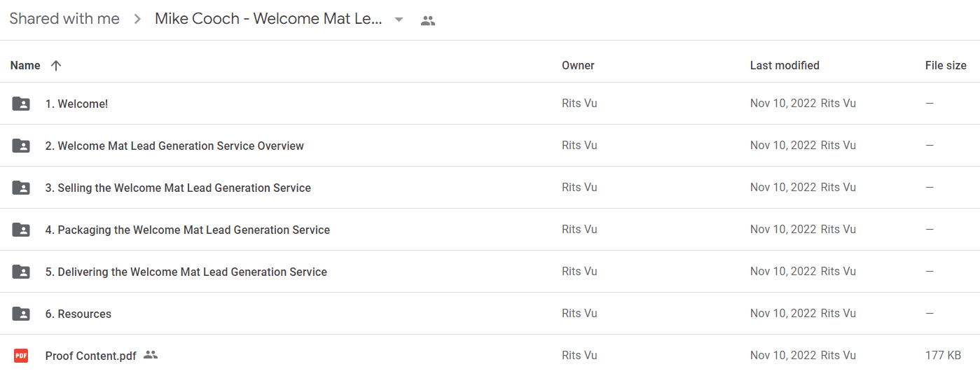Click the shared folder icon for 1. Welcome!
This screenshot has height=376, width=980.
[x=21, y=104]
